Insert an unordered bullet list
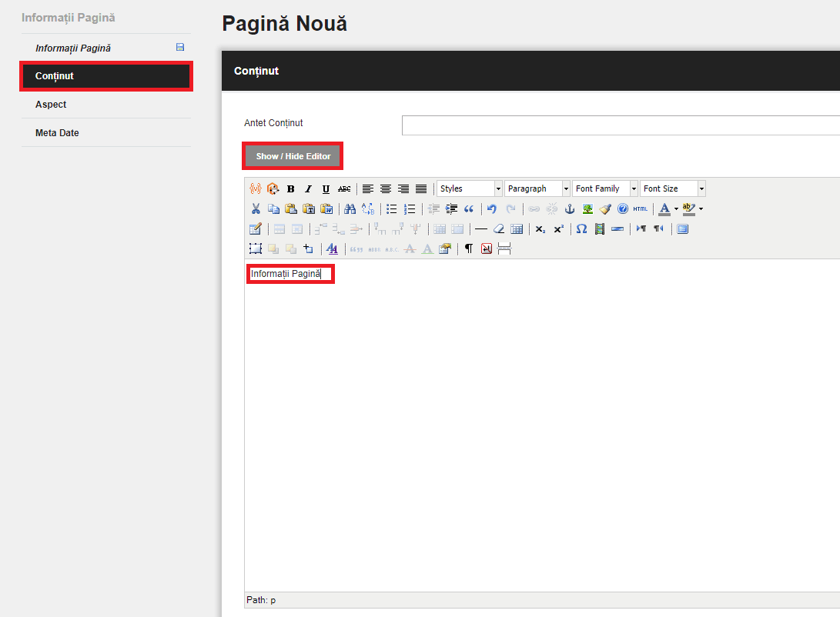The image size is (840, 617). 392,208
